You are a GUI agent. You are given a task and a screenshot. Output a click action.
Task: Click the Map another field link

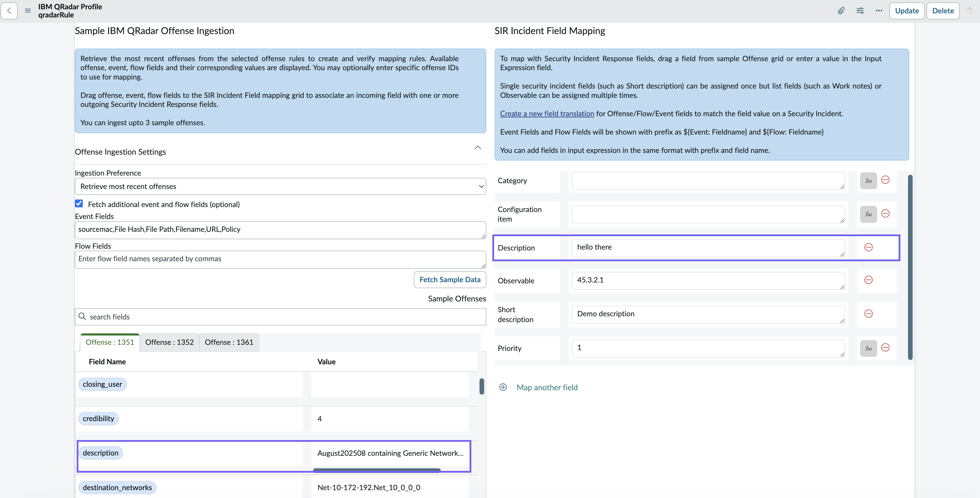[x=547, y=387]
